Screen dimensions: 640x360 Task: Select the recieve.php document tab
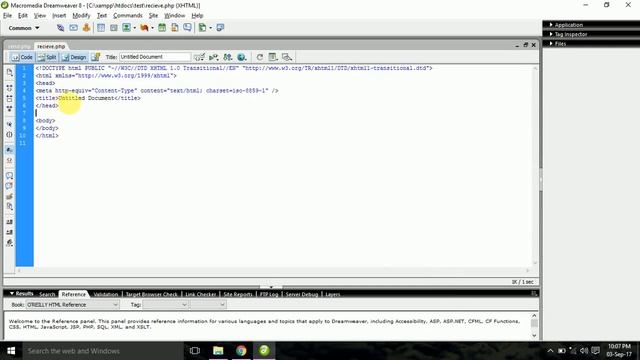click(x=51, y=46)
